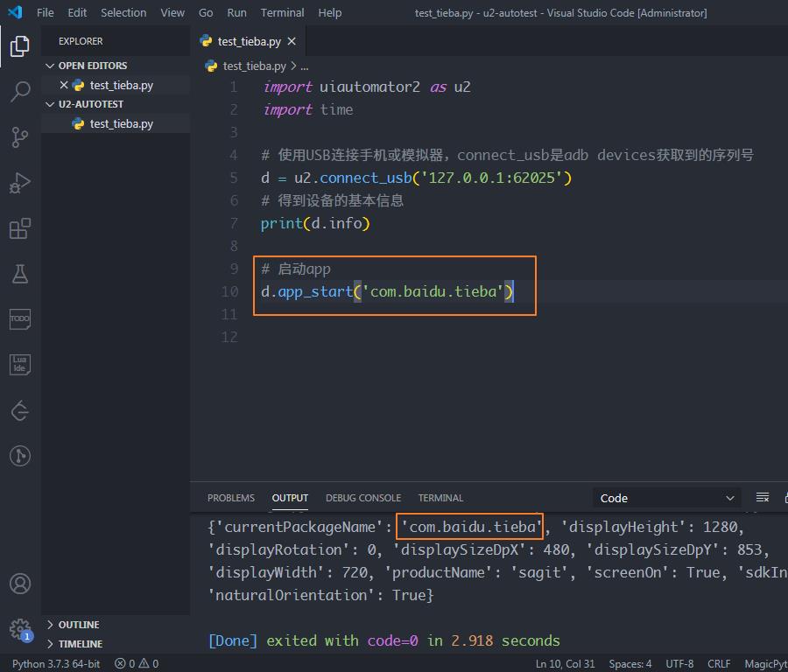This screenshot has height=672, width=788.
Task: Open the activity bar icon below Lua IDE
Action: 19,410
